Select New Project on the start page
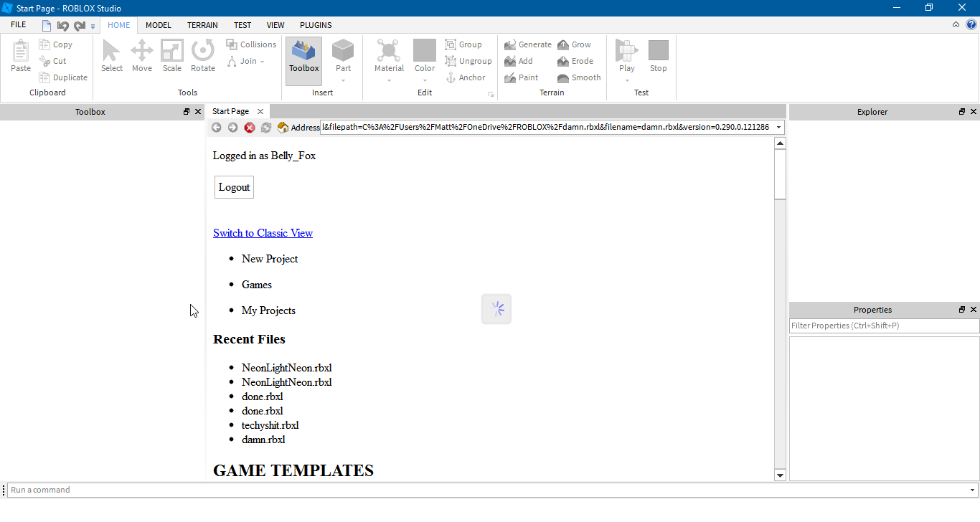The width and height of the screenshot is (980, 522). click(x=270, y=259)
